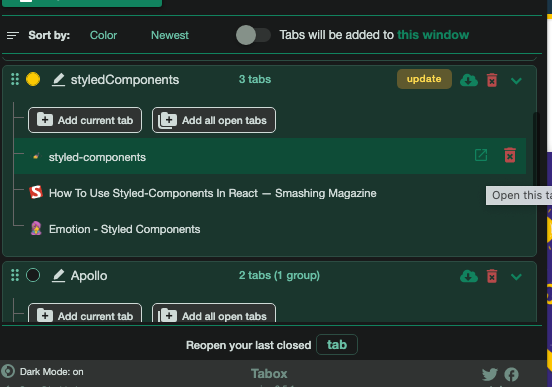This screenshot has height=387, width=552.
Task: Remove the styled-components tab entry
Action: 510,155
